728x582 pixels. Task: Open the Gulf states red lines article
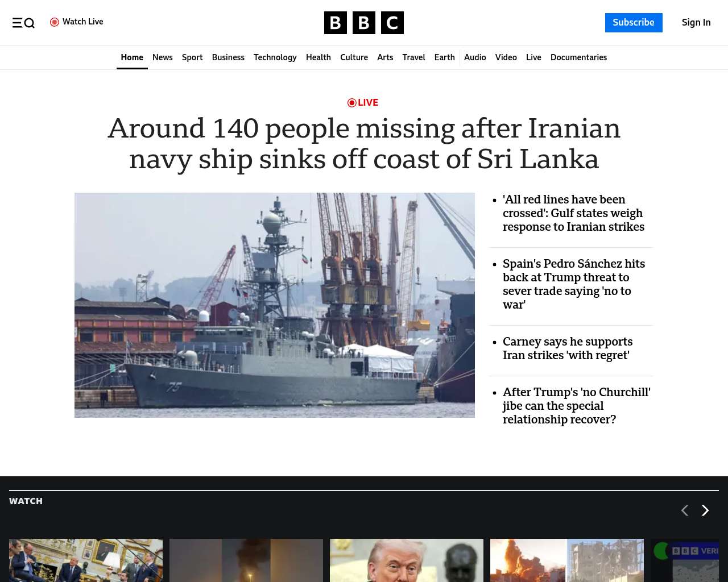574,213
